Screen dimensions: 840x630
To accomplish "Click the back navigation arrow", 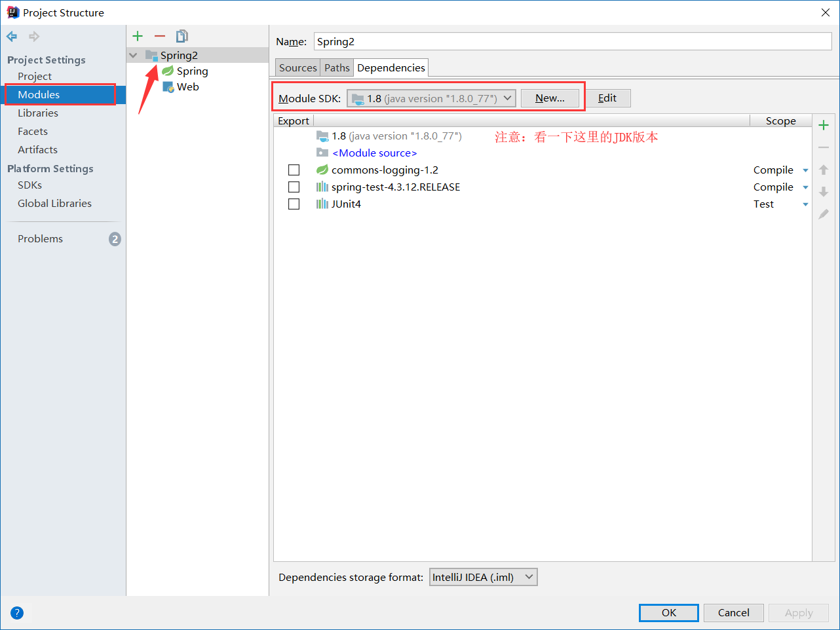I will pyautogui.click(x=12, y=36).
